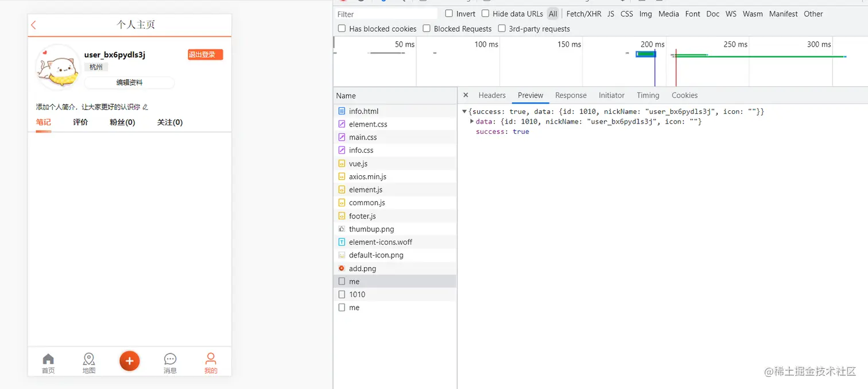868x389 pixels.
Task: Select the 笔记 notes tab
Action: 44,122
